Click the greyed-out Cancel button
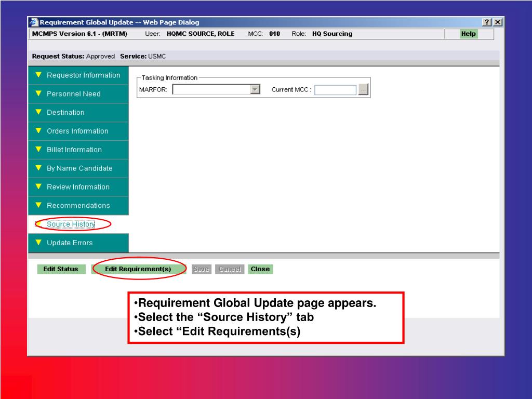Viewport: 532px width, 399px height. (230, 269)
